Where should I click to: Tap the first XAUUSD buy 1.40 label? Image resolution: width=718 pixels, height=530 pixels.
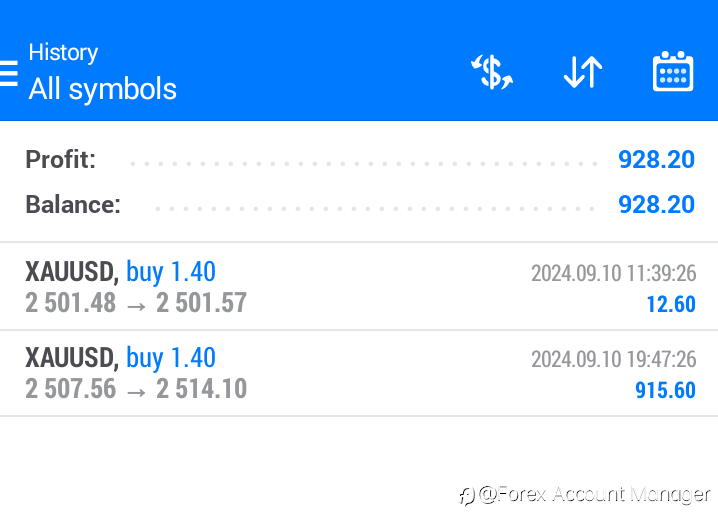tap(120, 272)
